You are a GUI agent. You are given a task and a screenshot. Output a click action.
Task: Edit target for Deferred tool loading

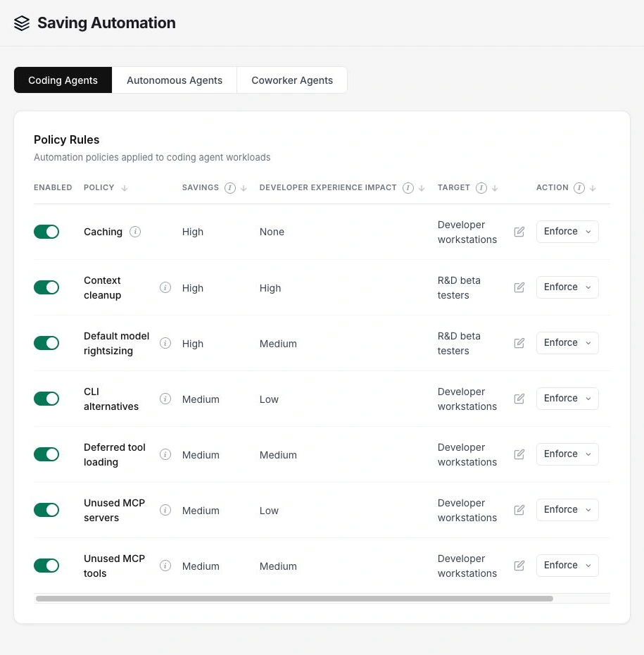tap(519, 454)
